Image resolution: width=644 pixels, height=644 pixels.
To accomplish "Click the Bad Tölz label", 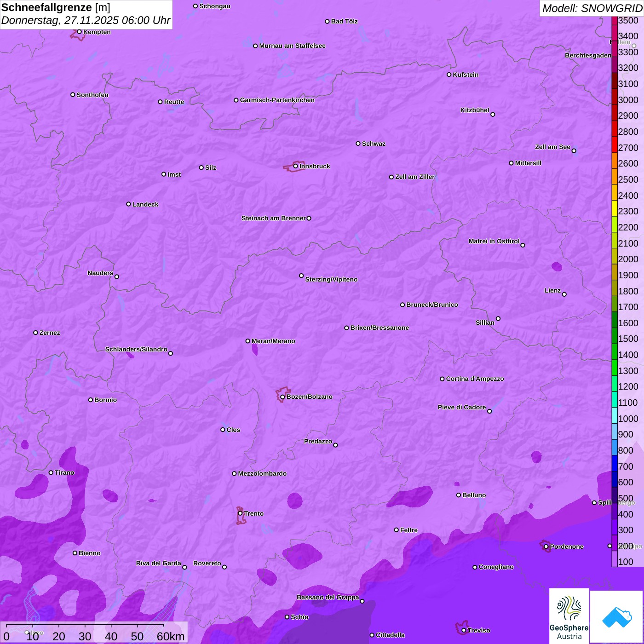I will pos(344,21).
